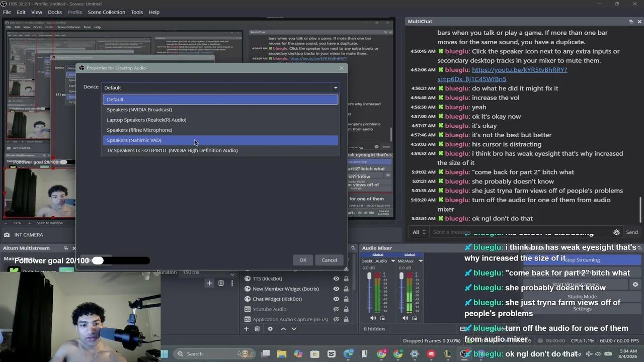Choose Laptop Speakers (Realtek(R) Audio) device
Screen dimensions: 644x362
[x=220, y=120]
